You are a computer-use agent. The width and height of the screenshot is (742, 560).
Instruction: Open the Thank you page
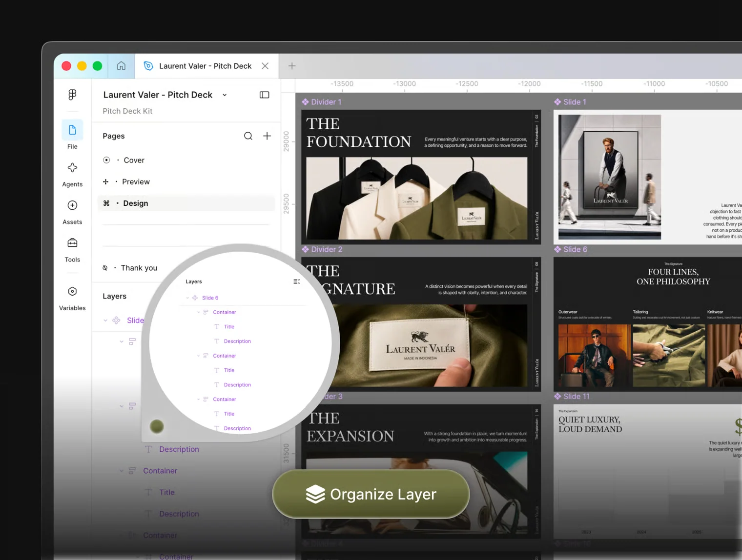point(139,268)
